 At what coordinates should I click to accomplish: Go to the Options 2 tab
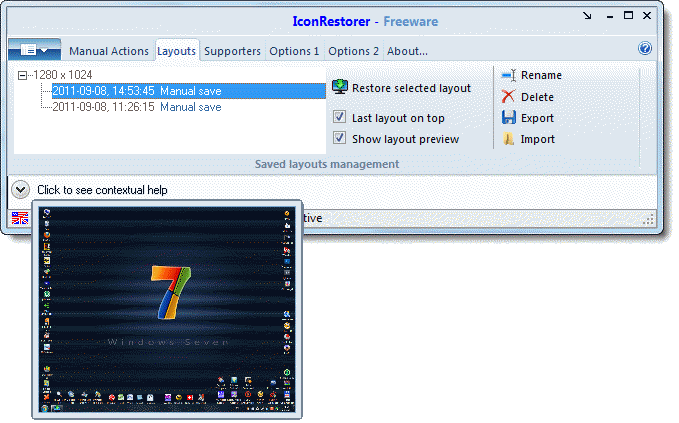(353, 51)
